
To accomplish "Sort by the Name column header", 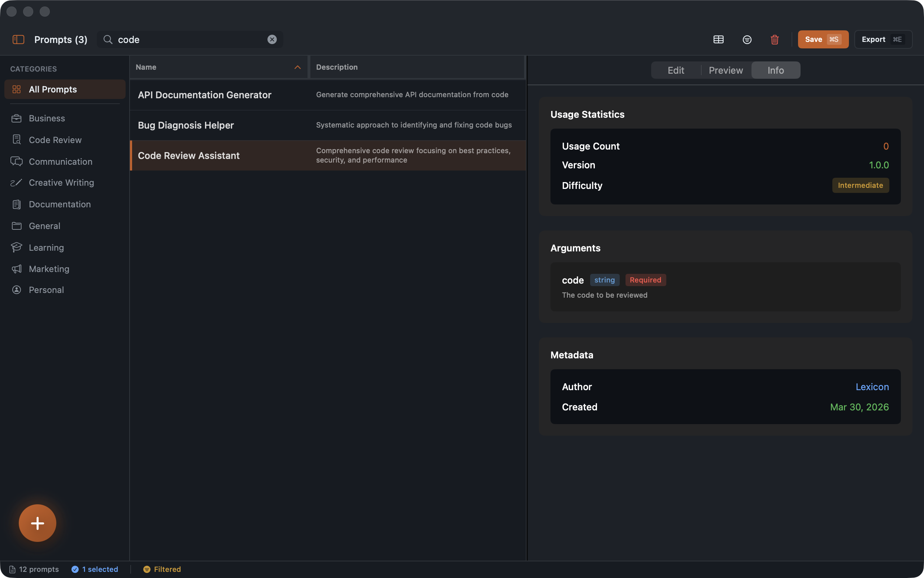I will coord(218,67).
